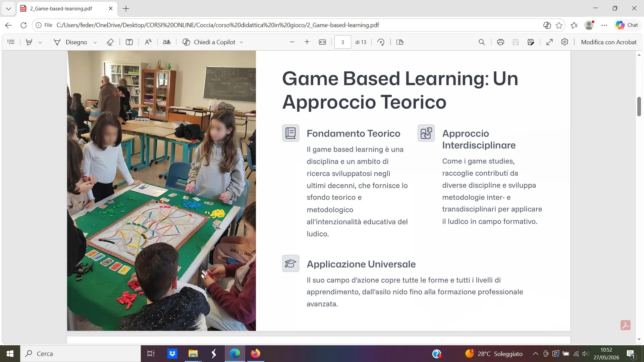644x362 pixels.
Task: Click the Approccio Interdisciplinare heading
Action: coord(479,139)
